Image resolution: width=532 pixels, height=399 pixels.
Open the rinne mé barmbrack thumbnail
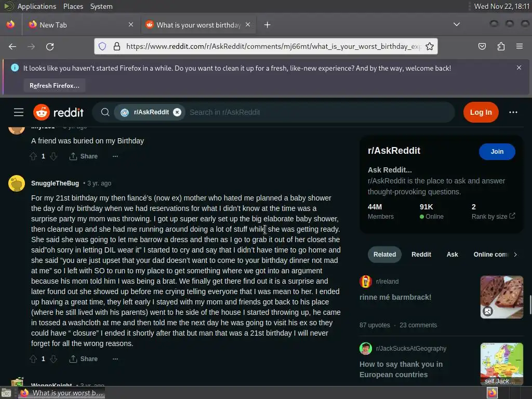pyautogui.click(x=501, y=297)
